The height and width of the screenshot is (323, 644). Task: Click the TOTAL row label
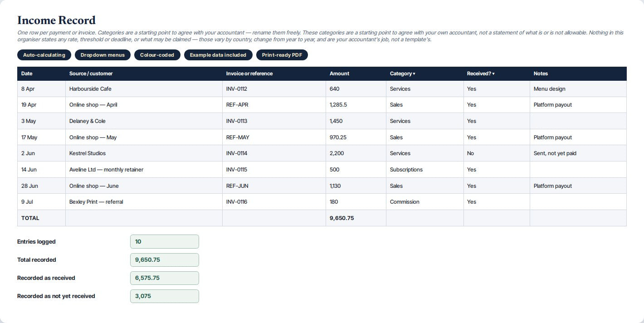click(30, 218)
